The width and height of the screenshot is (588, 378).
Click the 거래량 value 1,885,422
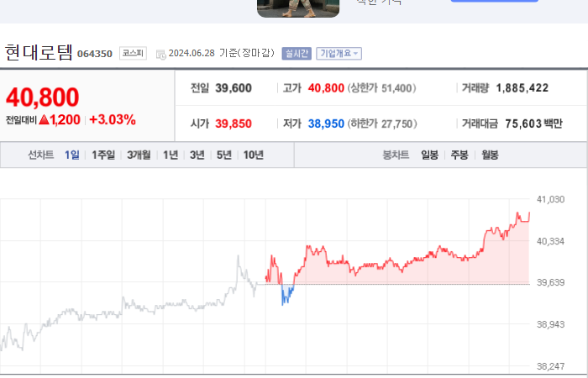(522, 88)
